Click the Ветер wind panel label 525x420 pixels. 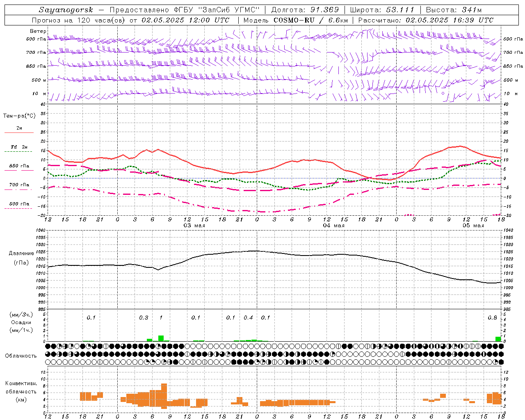[x=38, y=31]
